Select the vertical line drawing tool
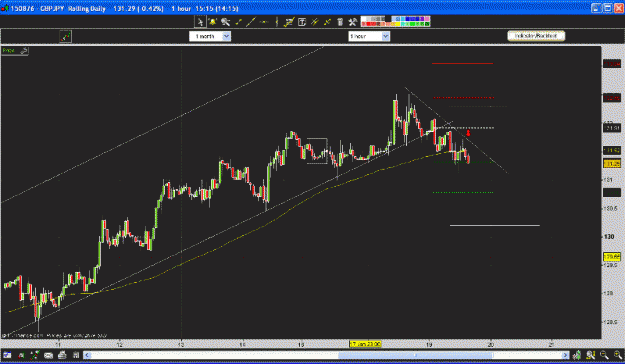Image resolution: width=625 pixels, height=364 pixels. point(276,22)
